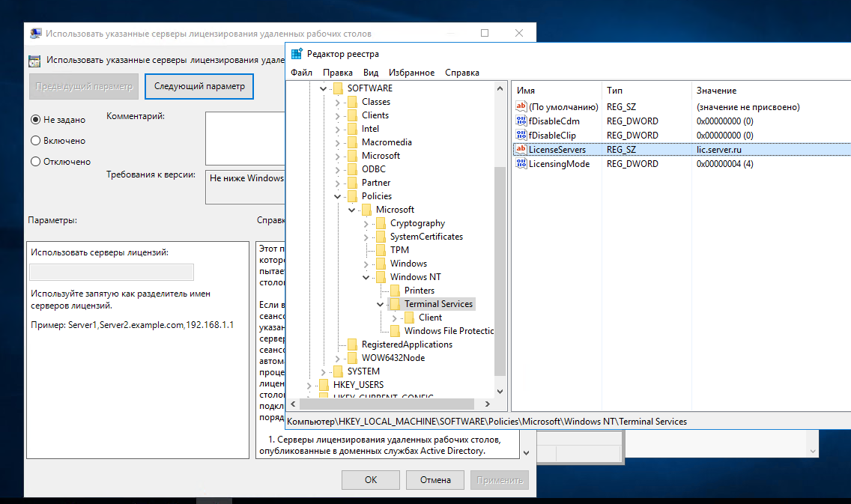The width and height of the screenshot is (851, 504).
Task: Maximize the policy settings dialog
Action: (485, 33)
